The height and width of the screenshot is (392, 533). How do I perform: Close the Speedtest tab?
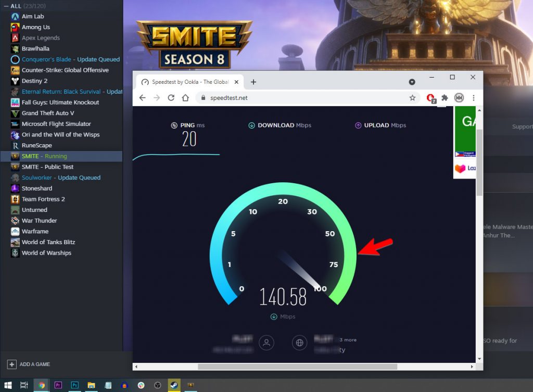pos(237,82)
